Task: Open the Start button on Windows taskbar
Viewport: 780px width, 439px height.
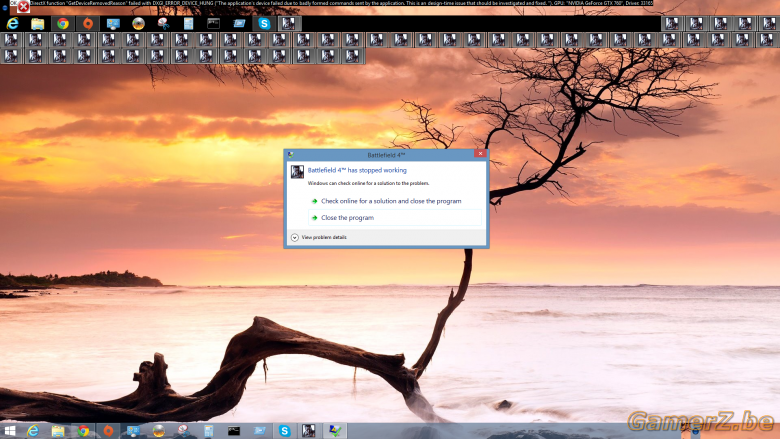Action: [9, 431]
